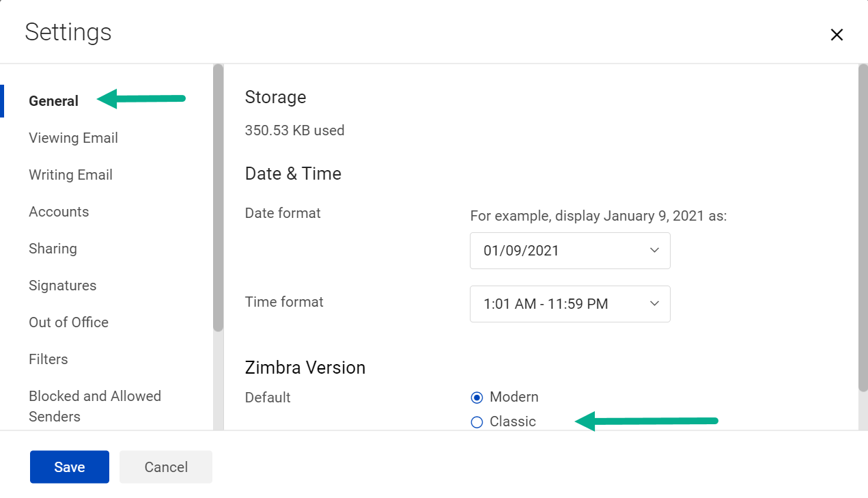Configure Out of Office settings
This screenshot has width=868, height=498.
pos(68,322)
